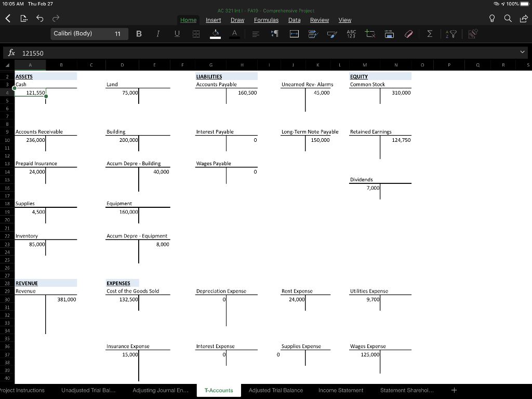Toggle italic formatting

click(158, 34)
